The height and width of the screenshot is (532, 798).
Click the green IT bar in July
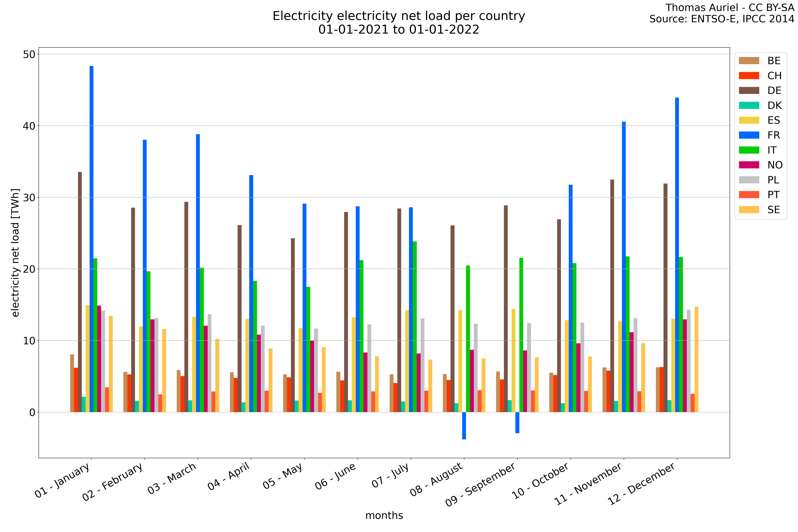[x=415, y=326]
